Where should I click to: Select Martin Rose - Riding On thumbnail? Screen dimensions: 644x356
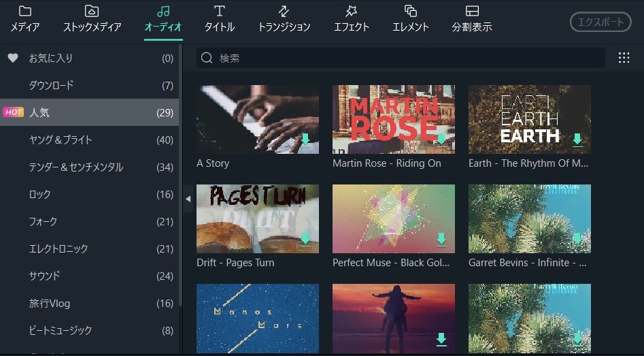pyautogui.click(x=394, y=119)
